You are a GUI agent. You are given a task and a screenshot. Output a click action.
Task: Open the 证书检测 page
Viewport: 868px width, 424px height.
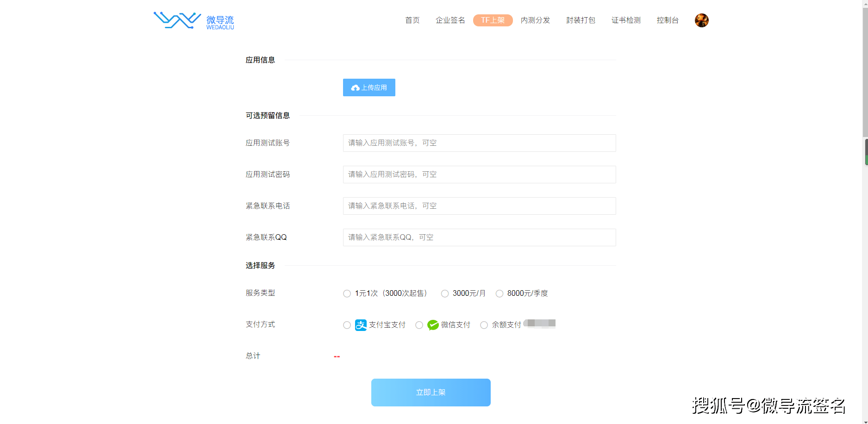pos(626,20)
